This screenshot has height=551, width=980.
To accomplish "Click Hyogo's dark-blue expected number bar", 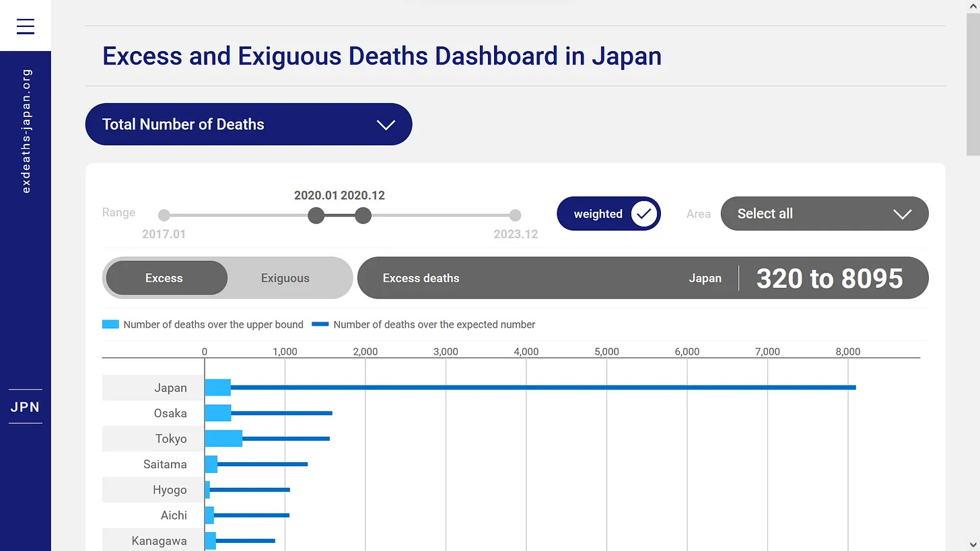I will (250, 490).
